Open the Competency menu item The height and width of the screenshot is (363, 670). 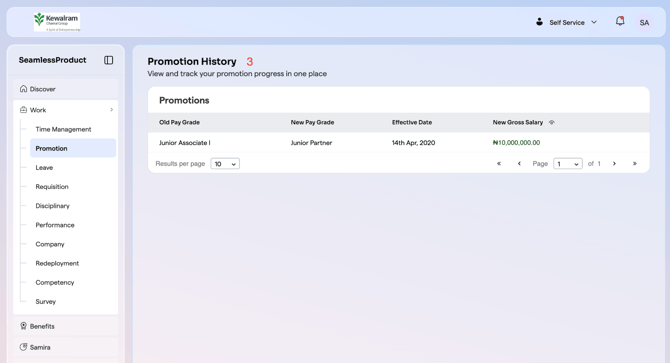(55, 282)
